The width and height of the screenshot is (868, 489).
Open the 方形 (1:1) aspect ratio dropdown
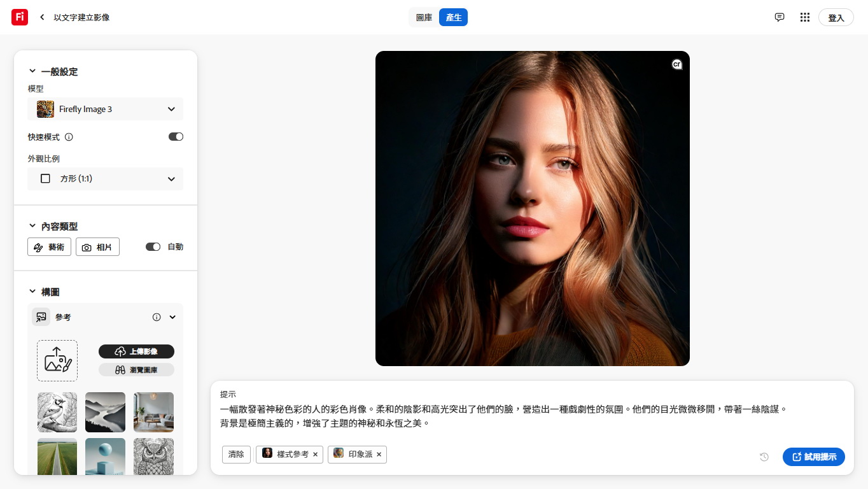click(105, 179)
